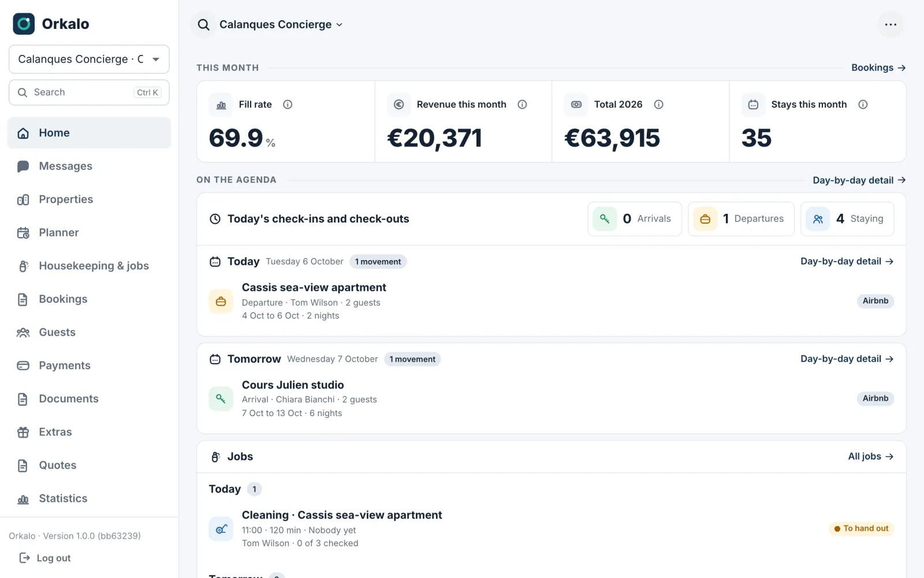
Task: Open Housekeeping & jobs in the sidebar
Action: [89, 266]
